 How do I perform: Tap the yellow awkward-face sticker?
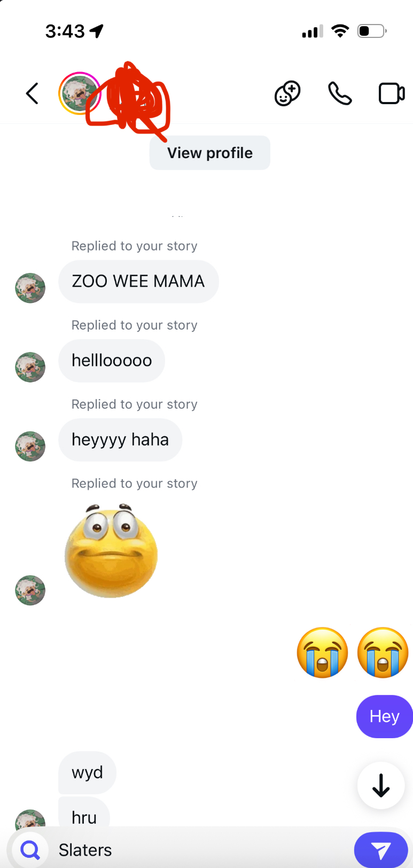pyautogui.click(x=111, y=551)
